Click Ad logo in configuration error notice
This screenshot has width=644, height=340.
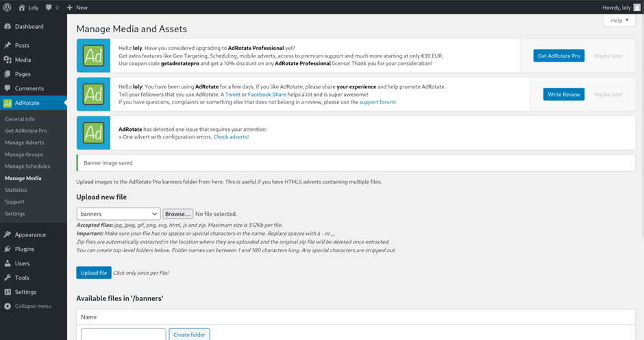pos(93,133)
